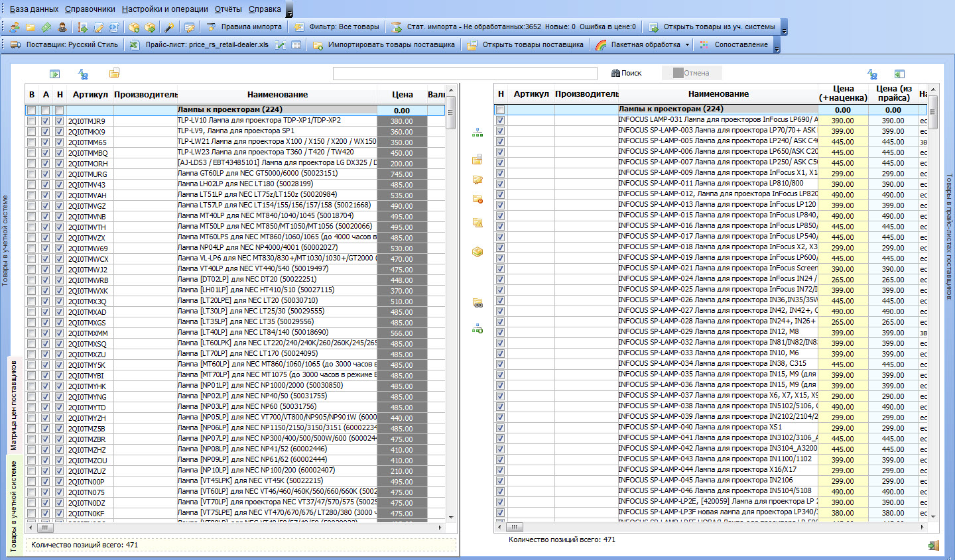The height and width of the screenshot is (560, 955).
Task: Click the users icon in the top toolbar
Action: coord(15,27)
